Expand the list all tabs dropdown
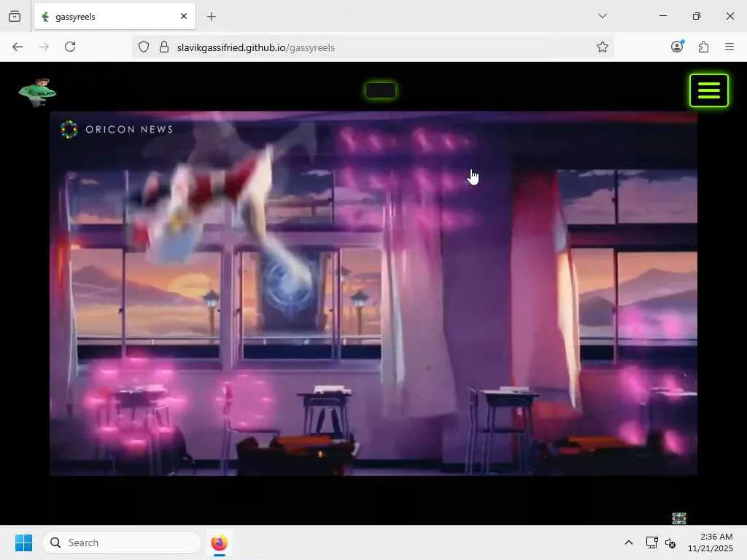 click(603, 16)
